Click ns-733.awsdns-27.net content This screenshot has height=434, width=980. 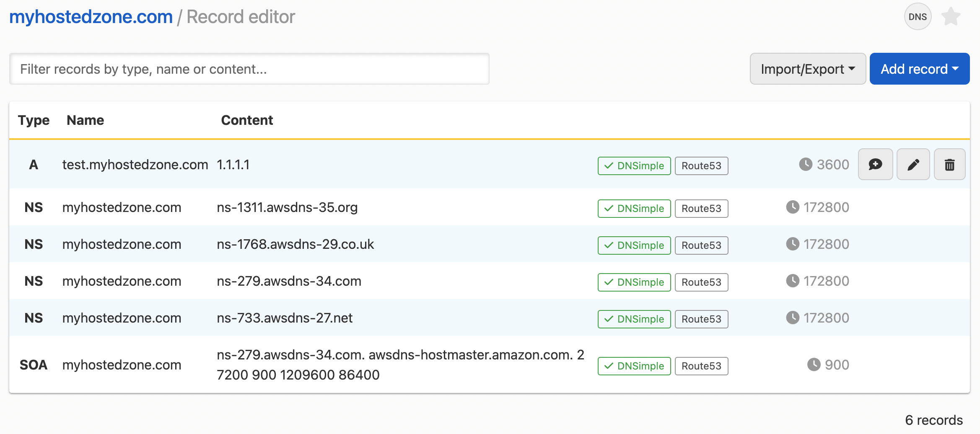(x=285, y=318)
